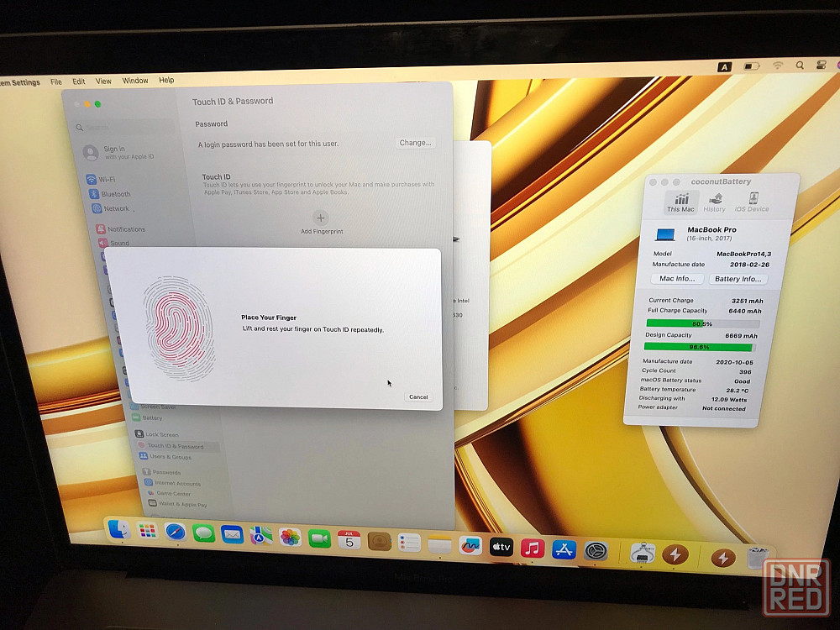Cancel the Touch ID fingerprint dialog
The height and width of the screenshot is (630, 840).
pyautogui.click(x=417, y=397)
